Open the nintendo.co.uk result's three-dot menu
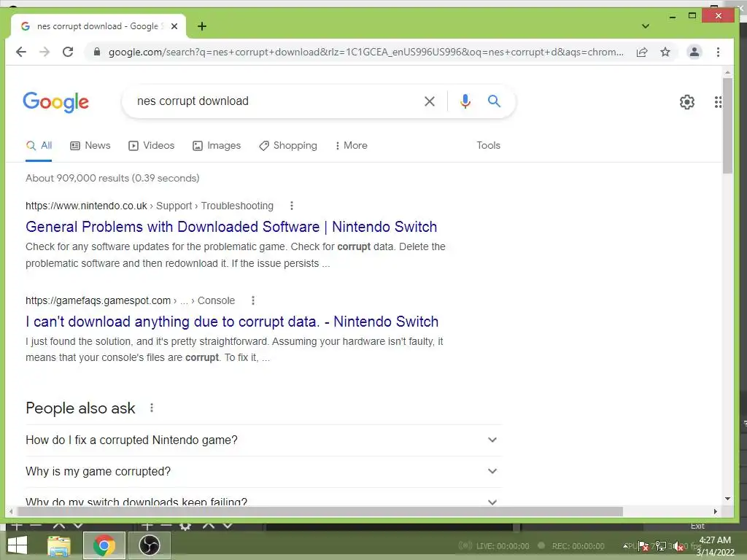This screenshot has height=560, width=747. point(292,206)
